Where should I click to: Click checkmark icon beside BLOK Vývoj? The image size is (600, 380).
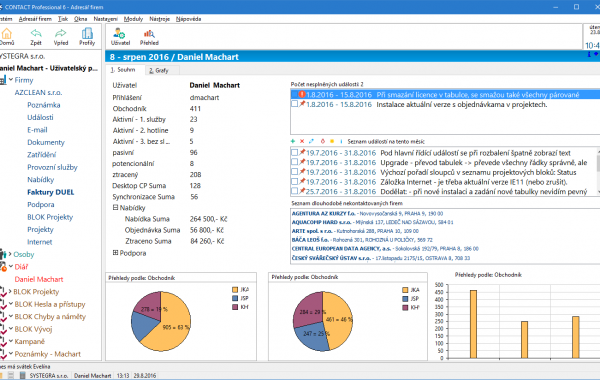(x=3, y=329)
